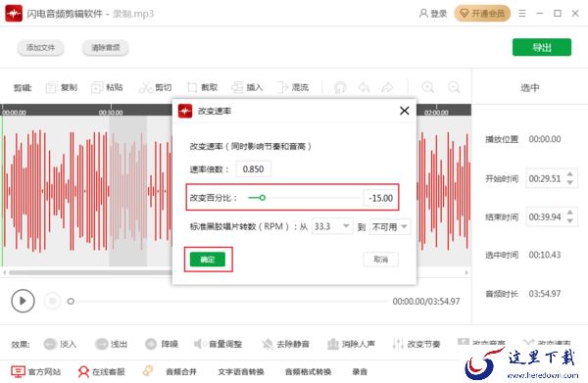Close the Change Speed (改变速率) dialog
The width and height of the screenshot is (588, 383).
coord(404,111)
